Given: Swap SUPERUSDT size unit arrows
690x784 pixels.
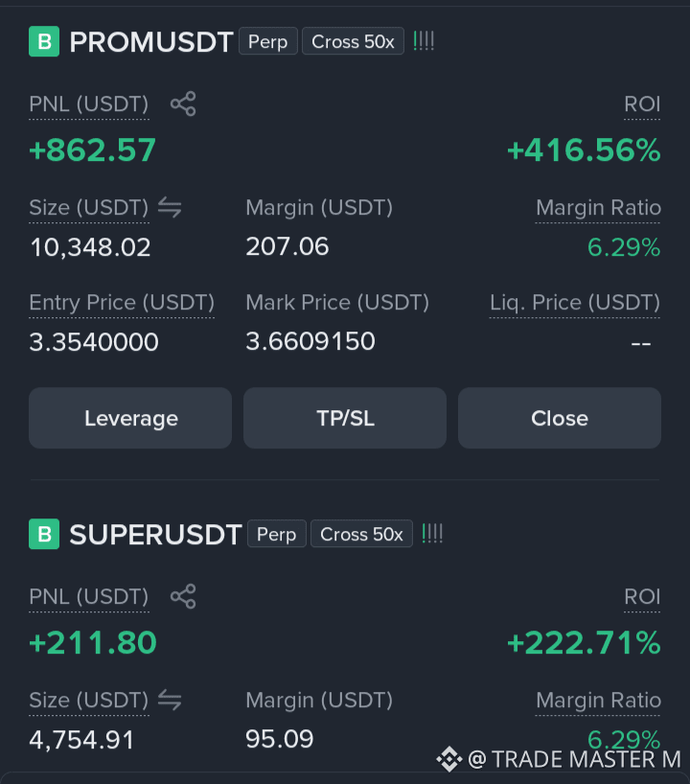Looking at the screenshot, I should click(170, 700).
